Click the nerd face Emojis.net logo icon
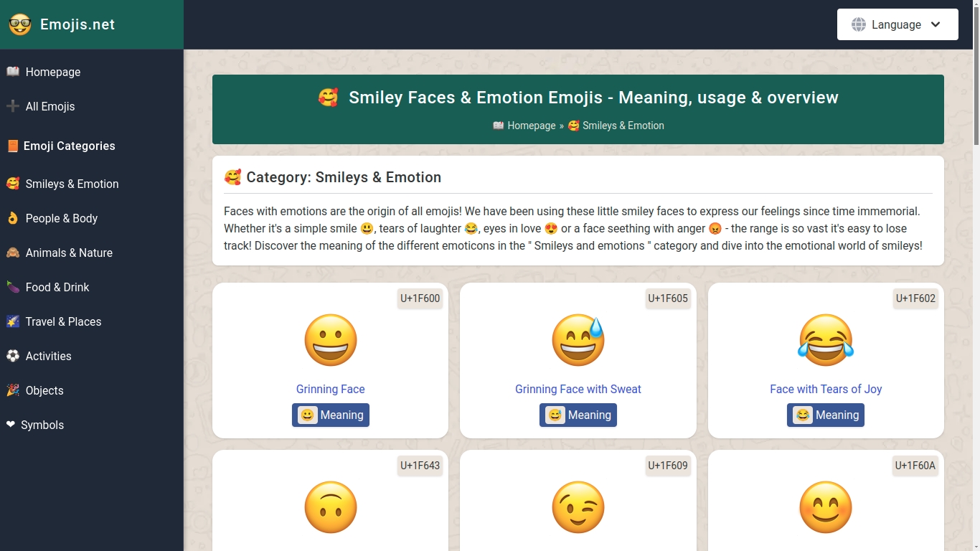This screenshot has height=551, width=980. click(x=20, y=24)
